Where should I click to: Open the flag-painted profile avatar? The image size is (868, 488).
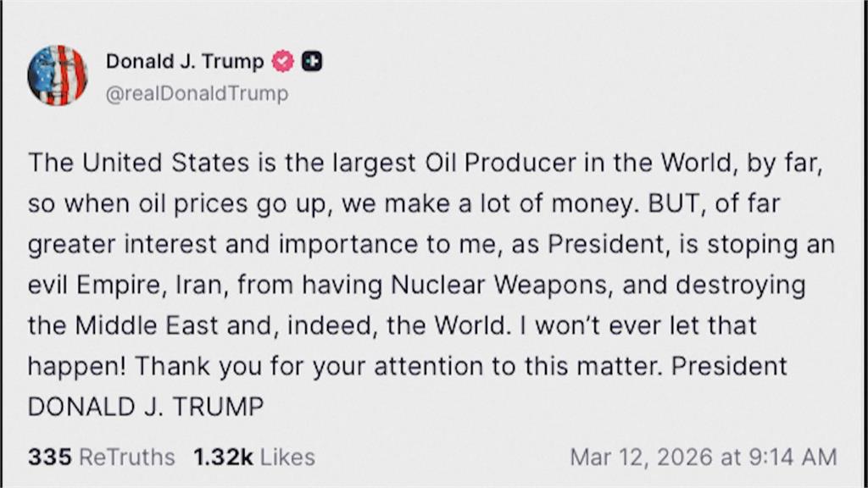coord(58,75)
